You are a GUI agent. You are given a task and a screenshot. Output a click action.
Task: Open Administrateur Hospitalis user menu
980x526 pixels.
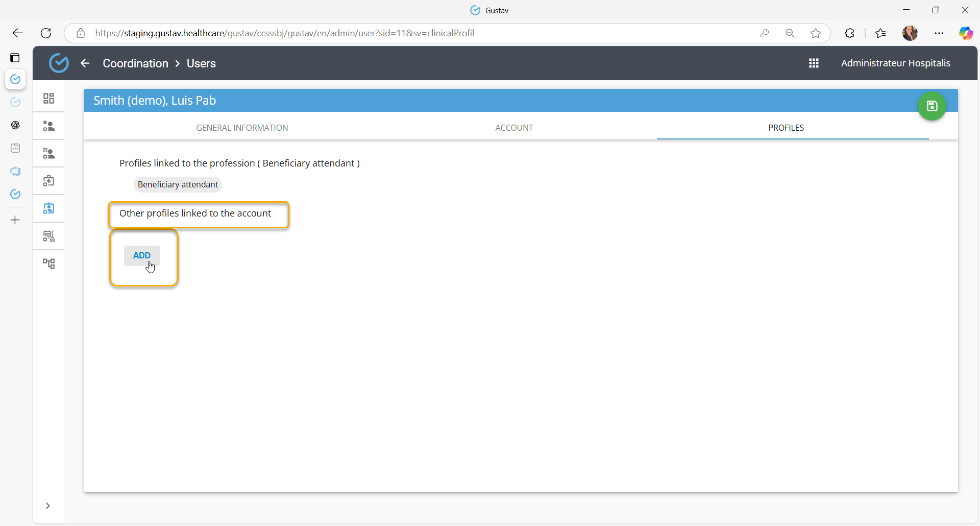(895, 63)
